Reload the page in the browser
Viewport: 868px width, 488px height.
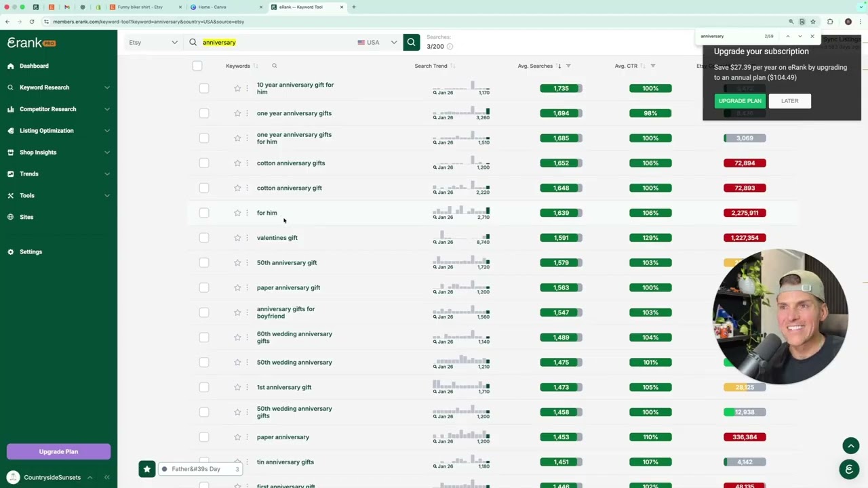pos(31,22)
